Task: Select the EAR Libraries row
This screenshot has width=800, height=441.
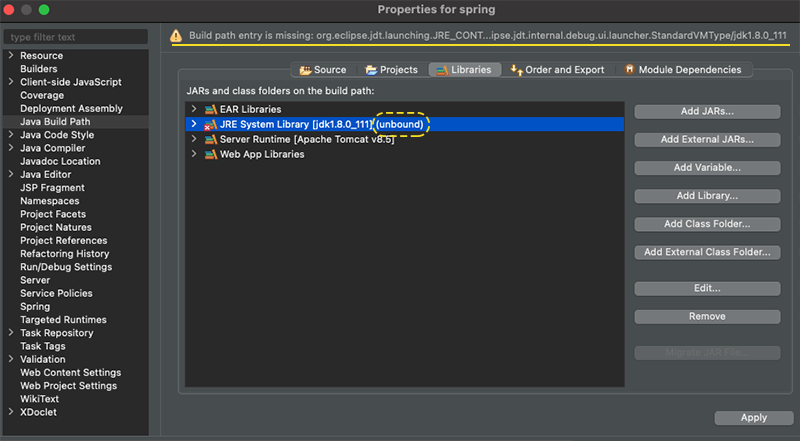Action: tap(405, 109)
